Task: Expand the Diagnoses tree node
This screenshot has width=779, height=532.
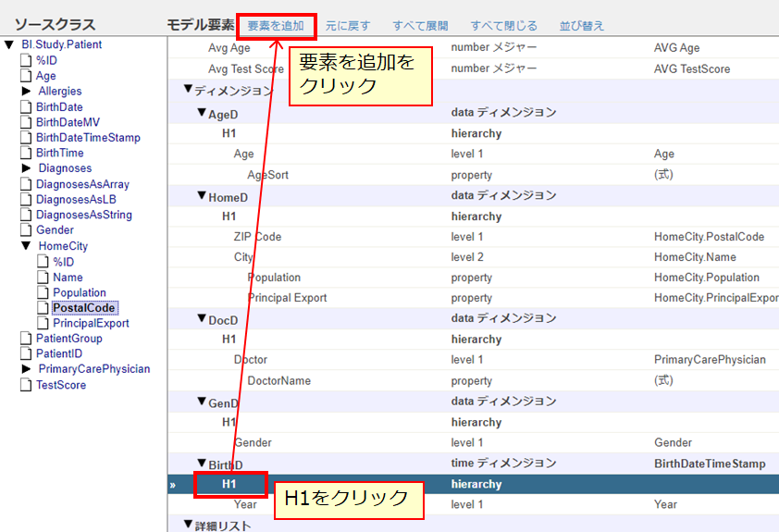Action: [x=26, y=168]
